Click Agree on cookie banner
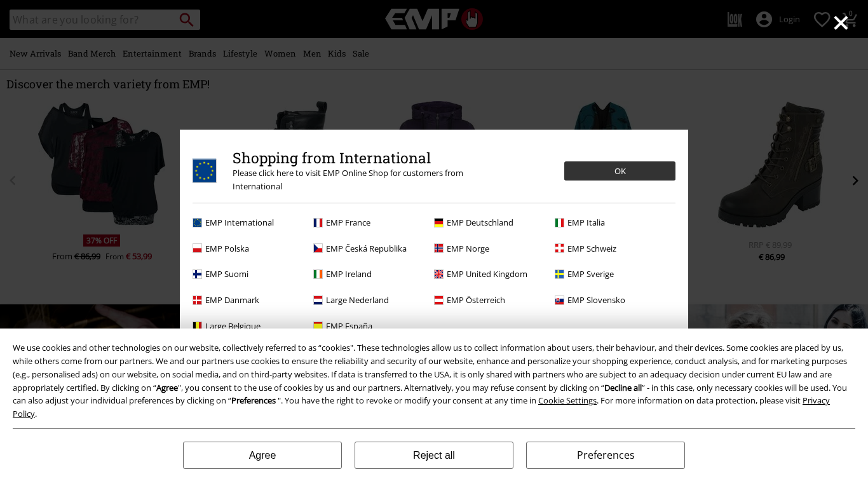 (x=262, y=455)
